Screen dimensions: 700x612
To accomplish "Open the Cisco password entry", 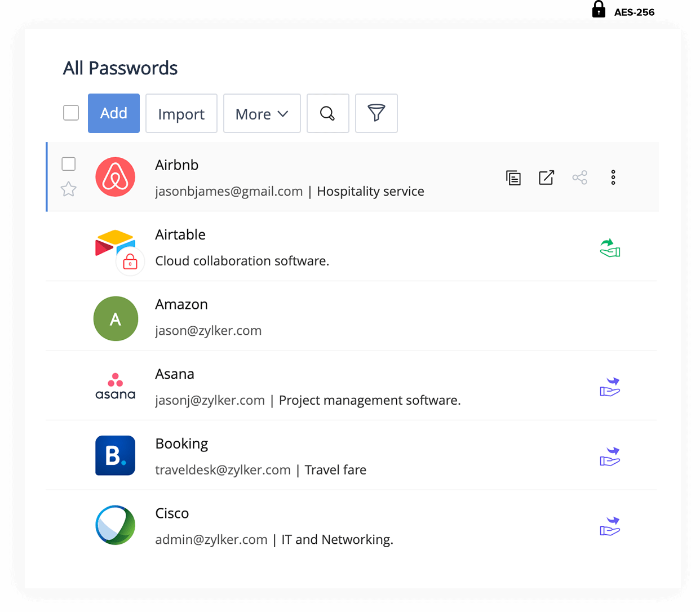I will click(172, 513).
